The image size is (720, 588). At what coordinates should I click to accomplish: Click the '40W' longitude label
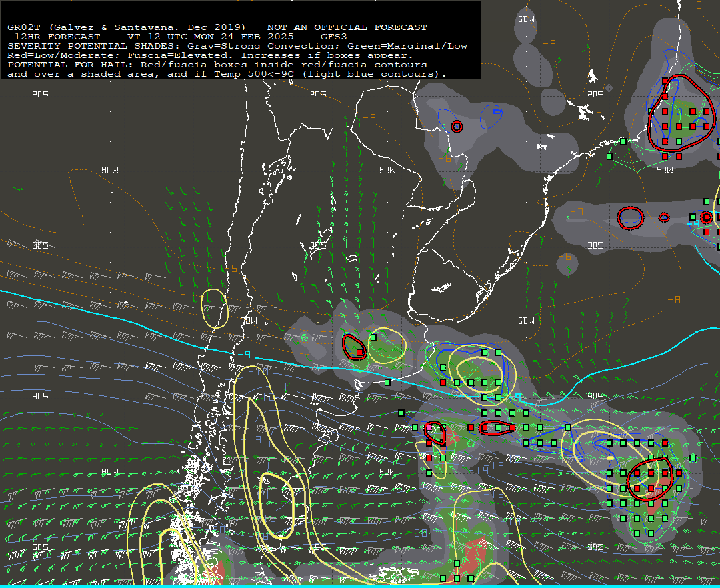pyautogui.click(x=665, y=170)
